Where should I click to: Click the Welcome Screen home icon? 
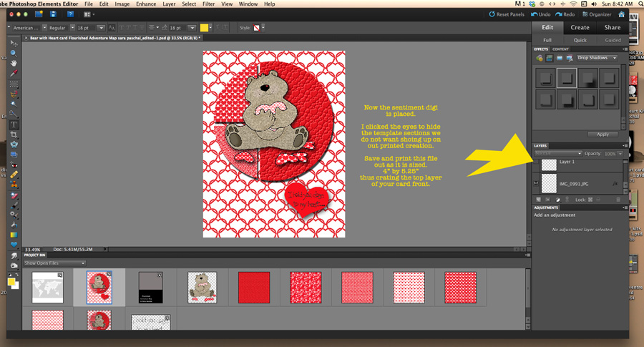(621, 14)
